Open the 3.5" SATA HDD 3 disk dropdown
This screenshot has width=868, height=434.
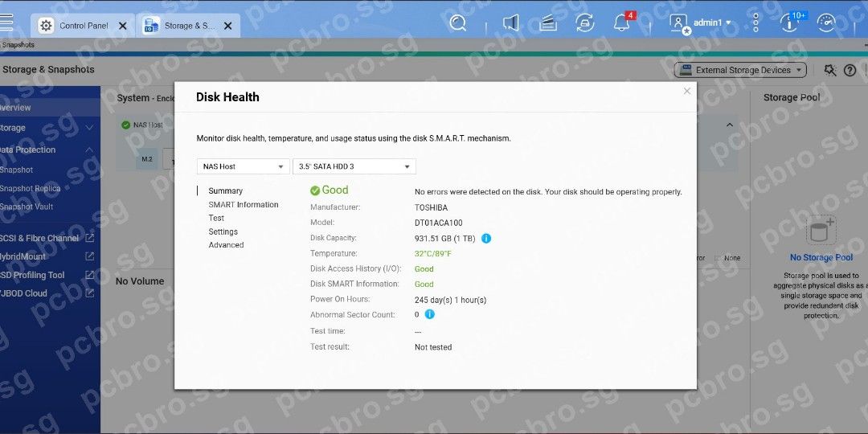(354, 166)
